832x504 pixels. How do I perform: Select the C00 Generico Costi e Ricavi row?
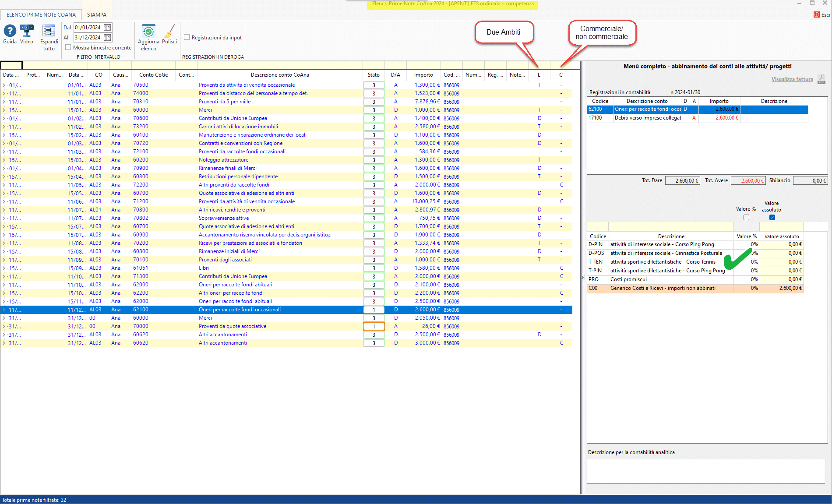coord(695,288)
